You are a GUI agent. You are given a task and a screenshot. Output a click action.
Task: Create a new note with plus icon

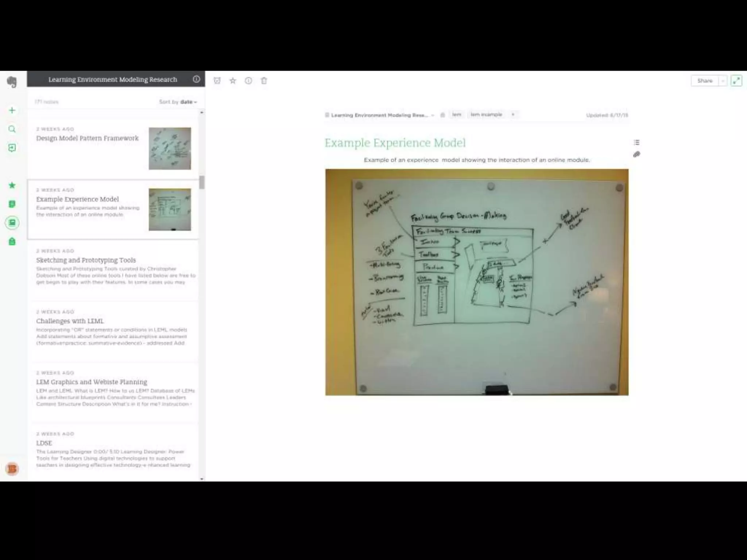[x=12, y=110]
